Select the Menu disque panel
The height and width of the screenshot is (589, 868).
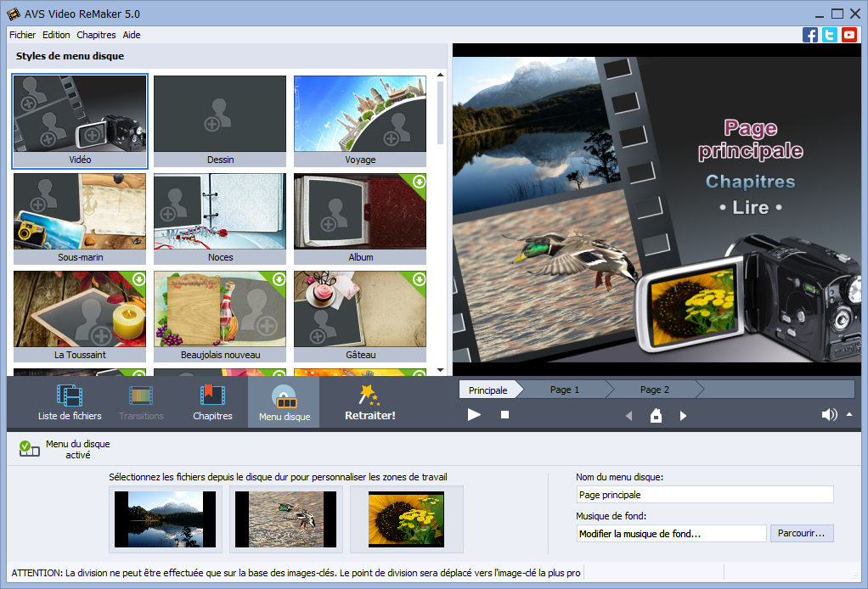(x=285, y=402)
